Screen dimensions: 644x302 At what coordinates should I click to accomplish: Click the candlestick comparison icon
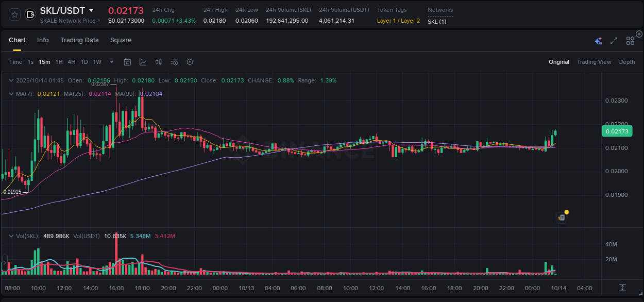158,62
